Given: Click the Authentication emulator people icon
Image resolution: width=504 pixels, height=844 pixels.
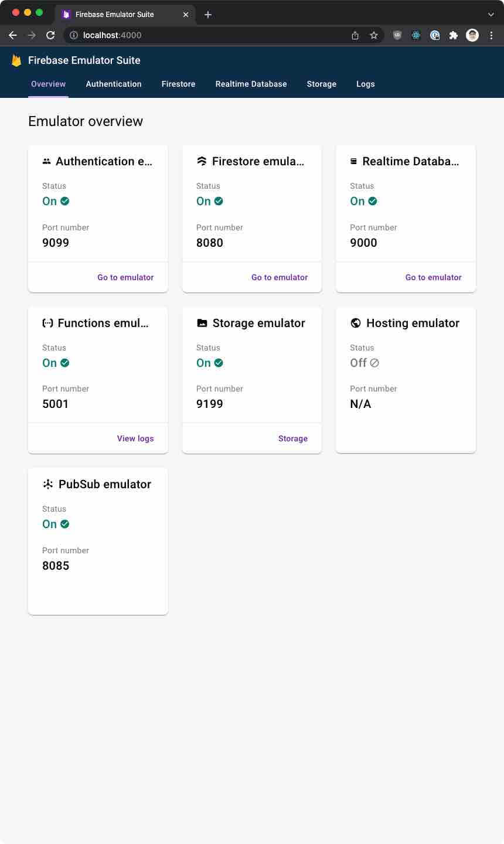Looking at the screenshot, I should (47, 161).
